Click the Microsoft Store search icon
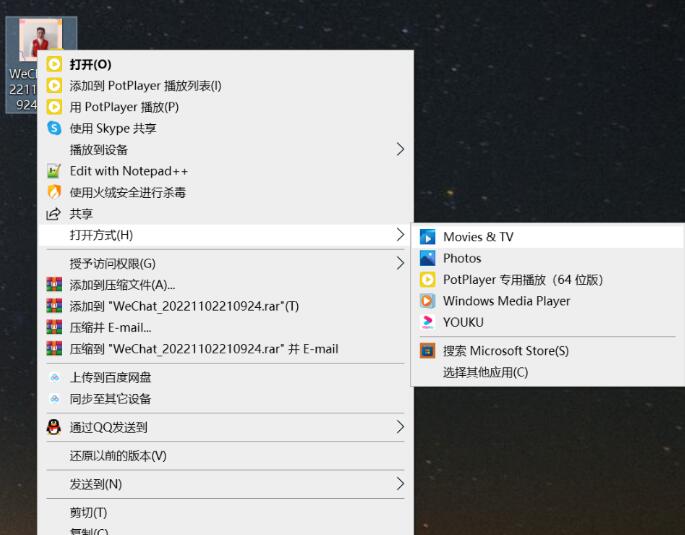This screenshot has width=685, height=535. coord(427,351)
